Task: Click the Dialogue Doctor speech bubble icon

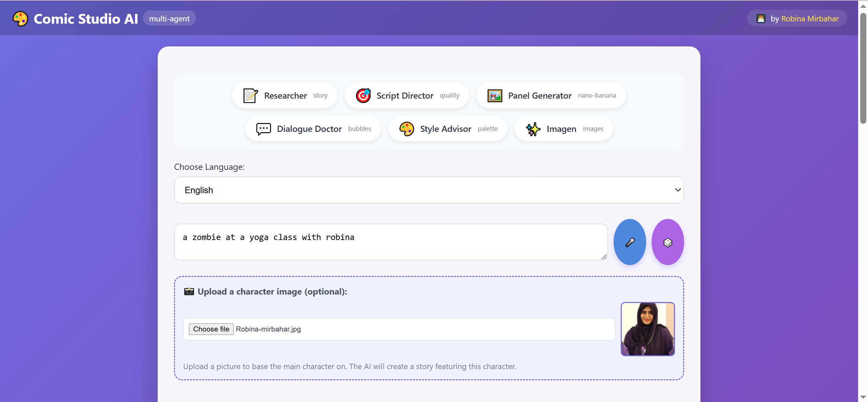Action: [x=263, y=129]
